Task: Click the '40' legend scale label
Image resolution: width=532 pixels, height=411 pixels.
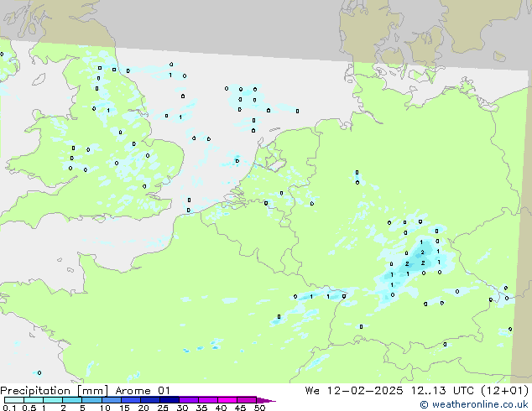Action: click(221, 408)
